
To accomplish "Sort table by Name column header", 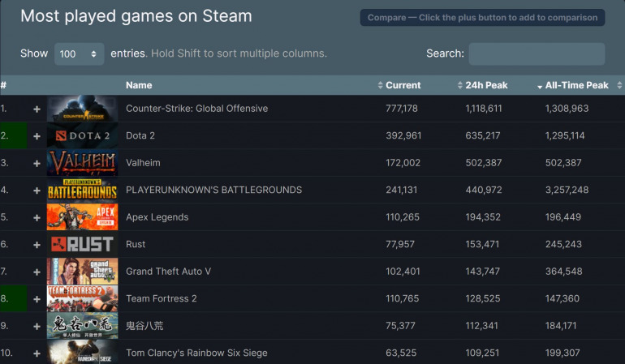I will [x=139, y=85].
